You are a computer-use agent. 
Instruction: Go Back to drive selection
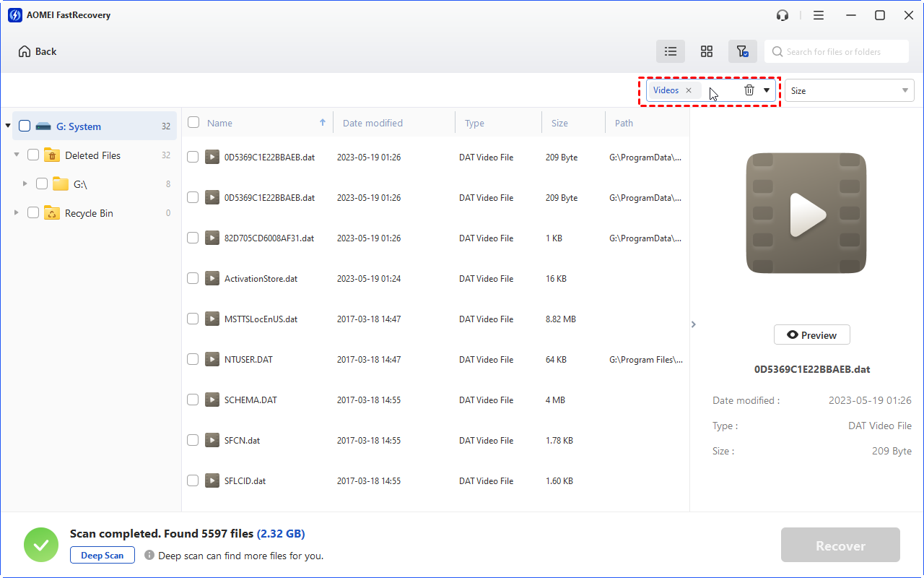(x=36, y=51)
